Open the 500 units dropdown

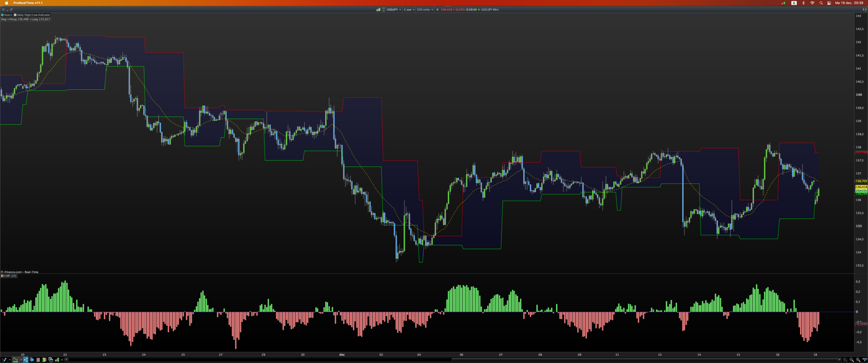425,9
